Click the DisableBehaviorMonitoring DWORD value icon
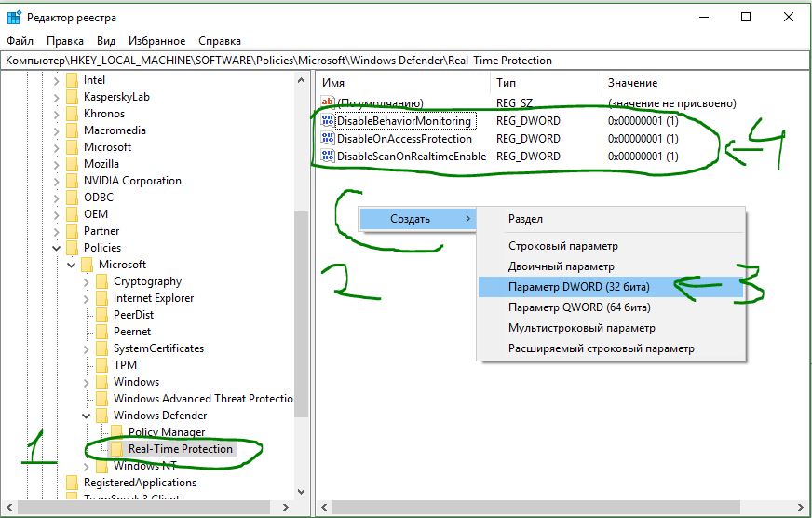The image size is (812, 518). (x=327, y=121)
